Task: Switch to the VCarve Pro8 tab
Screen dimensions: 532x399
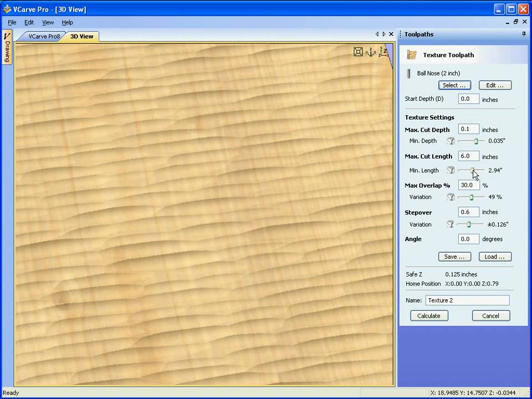Action: point(44,37)
